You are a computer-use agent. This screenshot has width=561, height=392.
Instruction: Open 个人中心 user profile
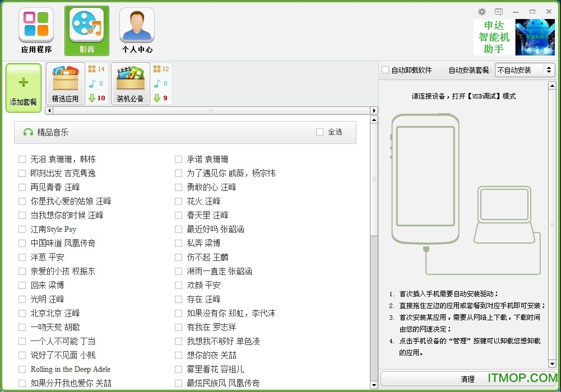pyautogui.click(x=137, y=31)
